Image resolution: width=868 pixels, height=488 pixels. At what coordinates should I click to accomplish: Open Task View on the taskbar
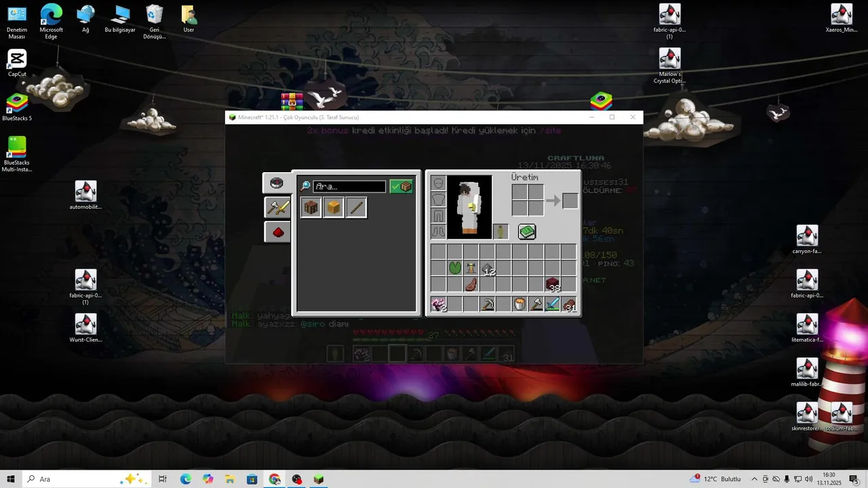pyautogui.click(x=163, y=479)
